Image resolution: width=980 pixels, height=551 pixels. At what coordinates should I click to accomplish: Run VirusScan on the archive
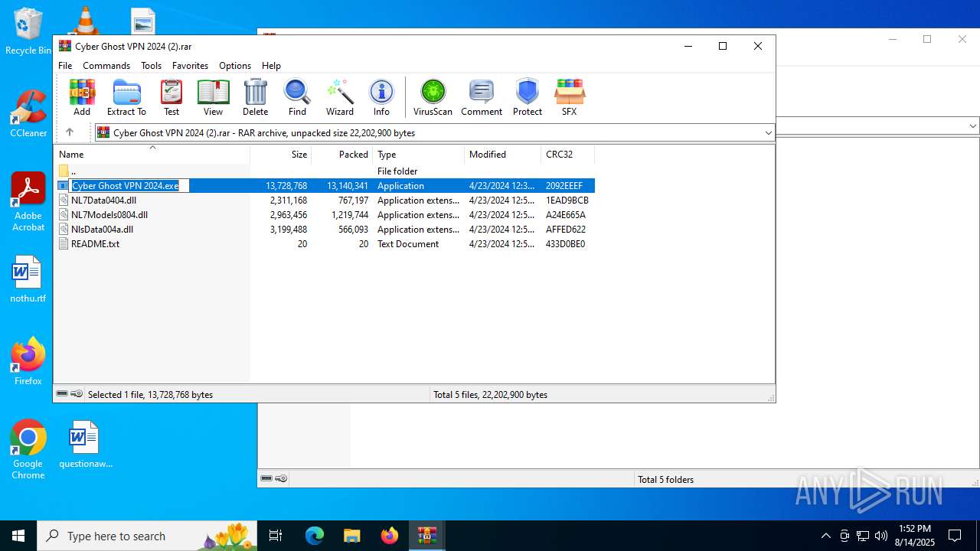(433, 97)
